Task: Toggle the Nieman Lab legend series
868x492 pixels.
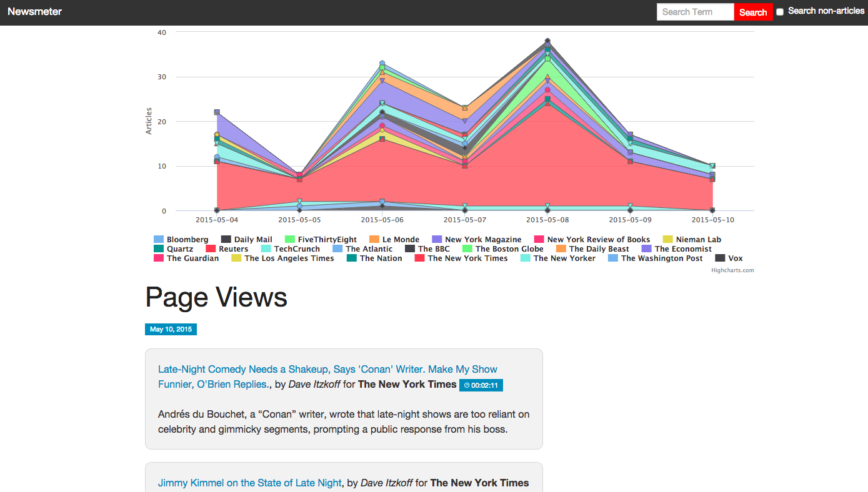Action: click(x=692, y=240)
